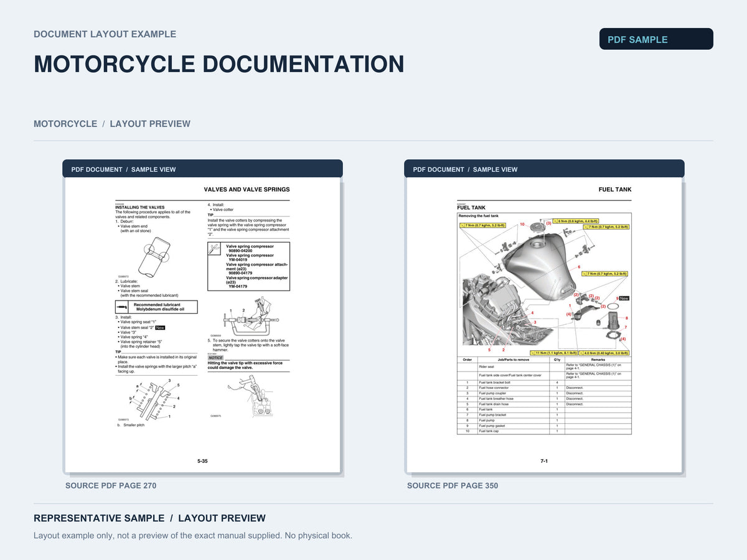Click the MOTORCYCLE DOCUMENTATION title

(x=219, y=65)
